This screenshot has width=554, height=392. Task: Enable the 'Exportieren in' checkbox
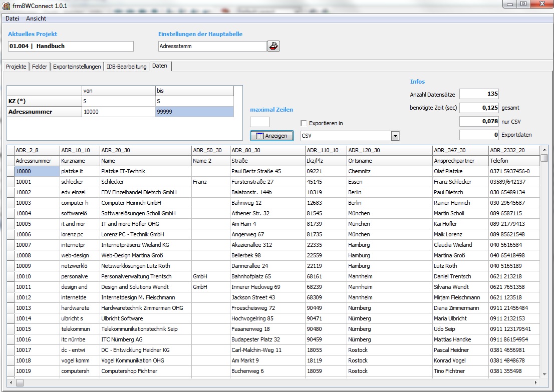[304, 123]
